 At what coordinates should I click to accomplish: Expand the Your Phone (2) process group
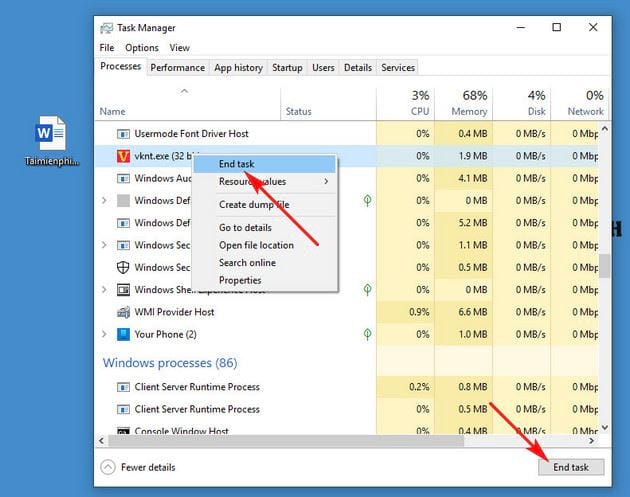pyautogui.click(x=104, y=334)
